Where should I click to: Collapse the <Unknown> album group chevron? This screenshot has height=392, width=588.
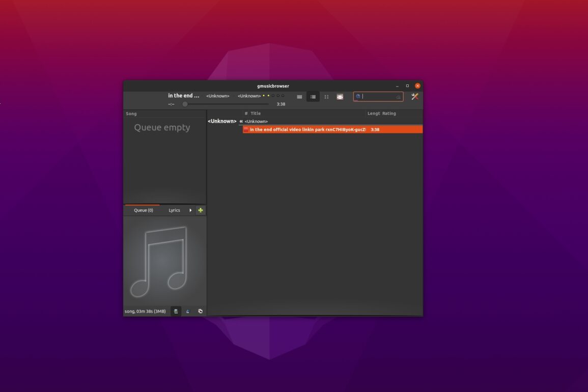pyautogui.click(x=241, y=121)
